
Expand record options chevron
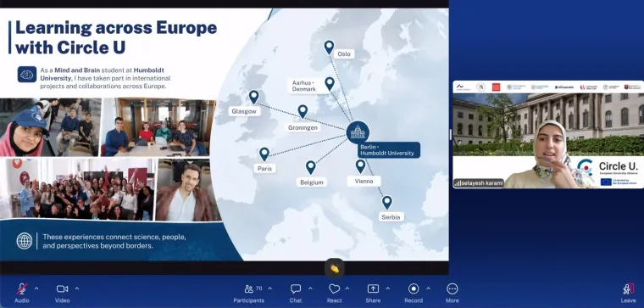click(x=428, y=288)
